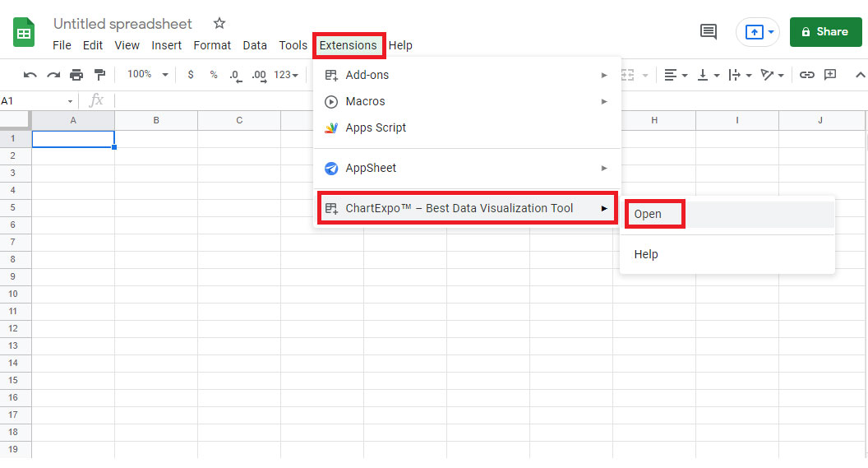Open vertical align dropdown
868x468 pixels.
click(x=708, y=75)
